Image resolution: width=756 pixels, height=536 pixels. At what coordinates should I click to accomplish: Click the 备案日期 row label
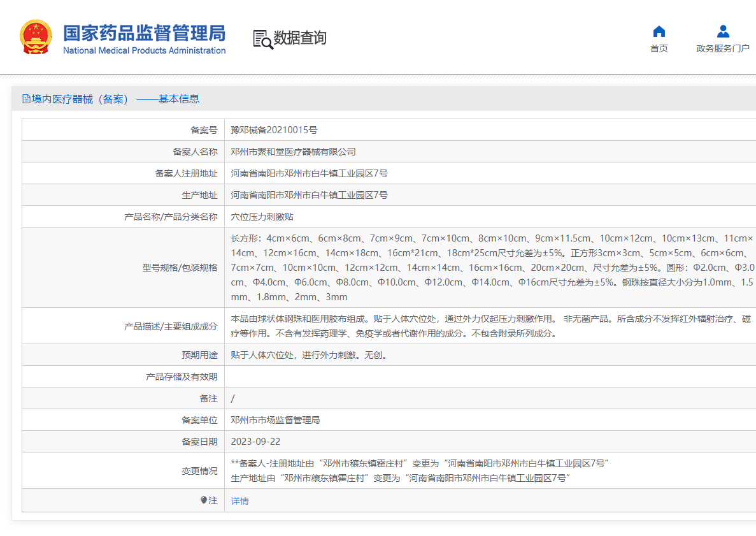[199, 442]
